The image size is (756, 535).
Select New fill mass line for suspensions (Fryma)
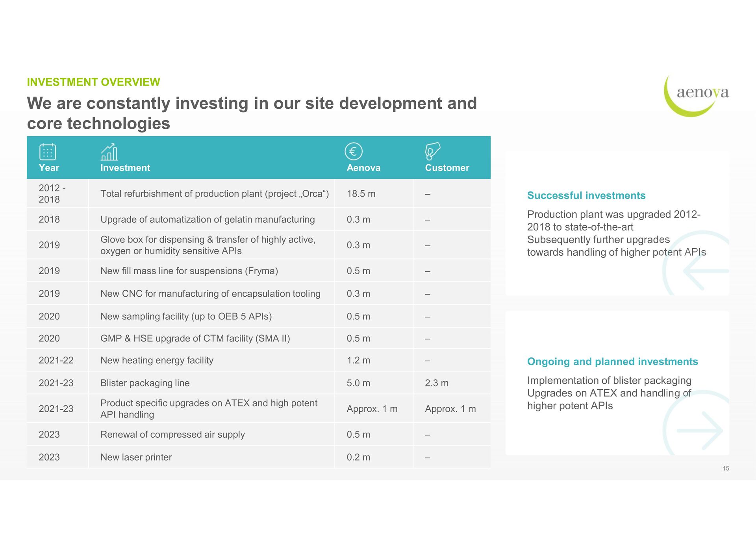(189, 271)
